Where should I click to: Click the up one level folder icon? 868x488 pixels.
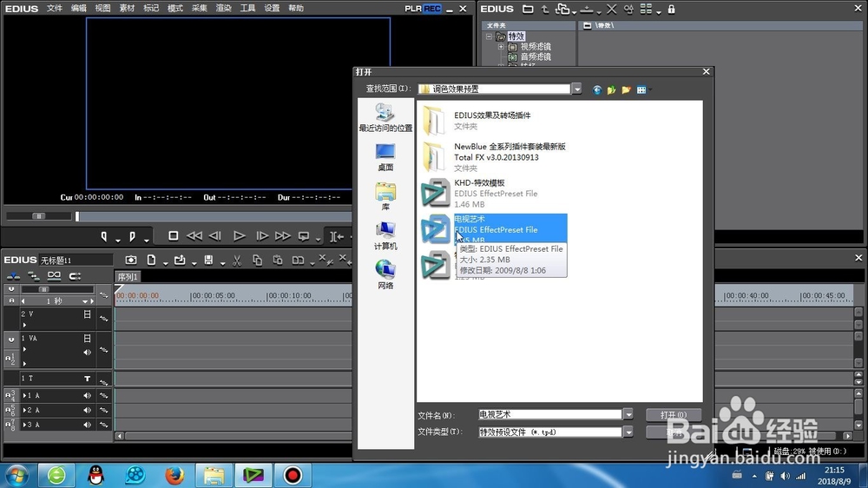point(611,89)
